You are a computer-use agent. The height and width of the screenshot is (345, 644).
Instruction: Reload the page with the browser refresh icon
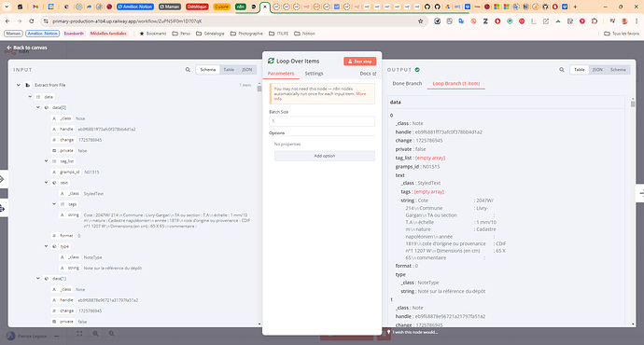tap(32, 21)
